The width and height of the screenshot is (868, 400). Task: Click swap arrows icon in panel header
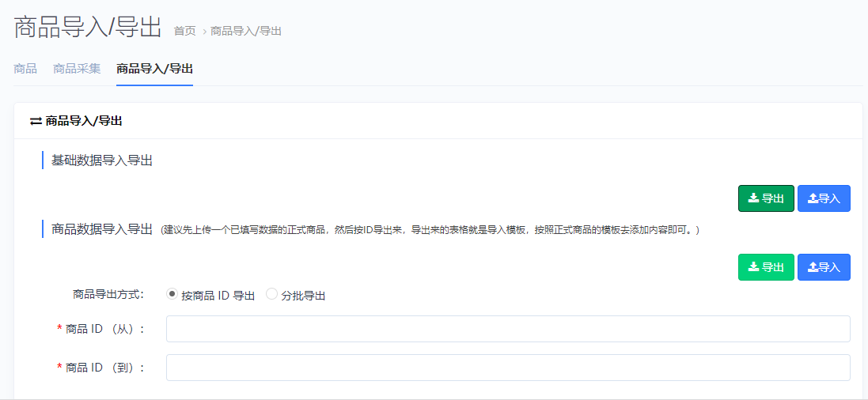(x=36, y=121)
